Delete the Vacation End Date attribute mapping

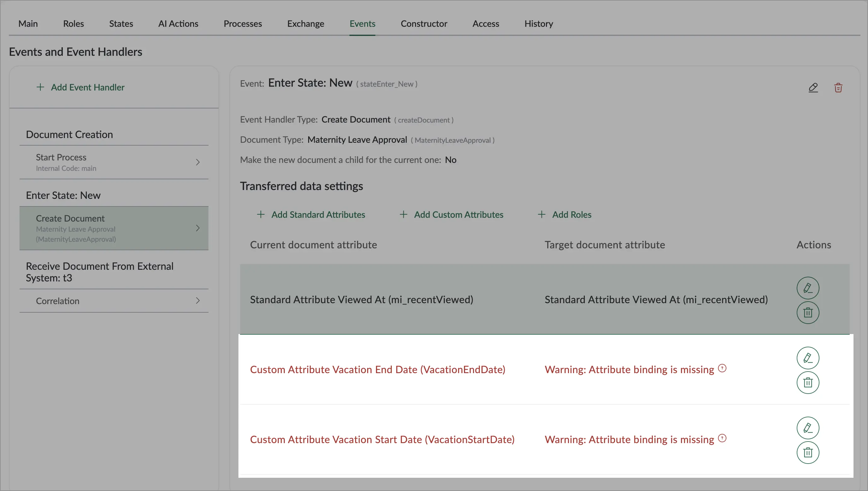808,382
